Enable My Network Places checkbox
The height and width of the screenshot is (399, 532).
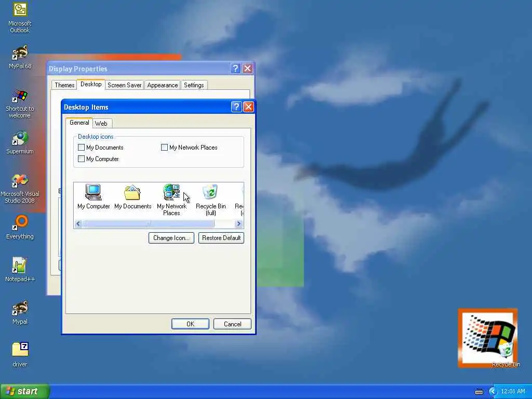pos(164,147)
